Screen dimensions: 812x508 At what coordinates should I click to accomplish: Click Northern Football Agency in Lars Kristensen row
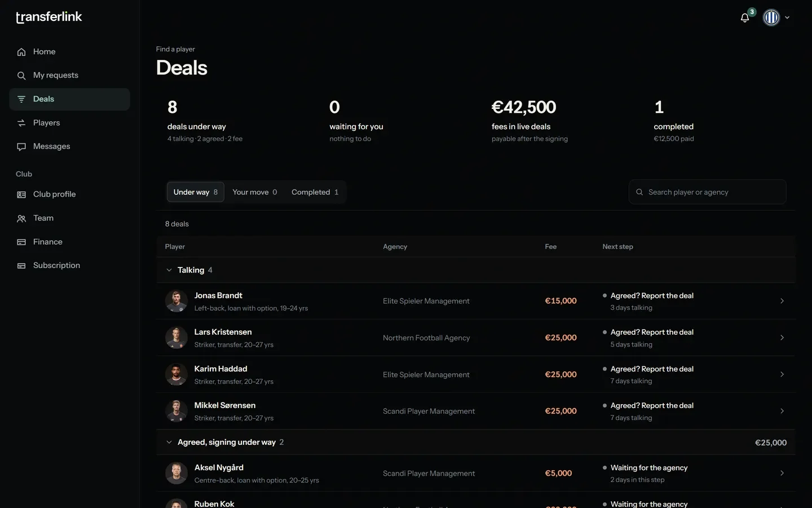[x=426, y=338]
